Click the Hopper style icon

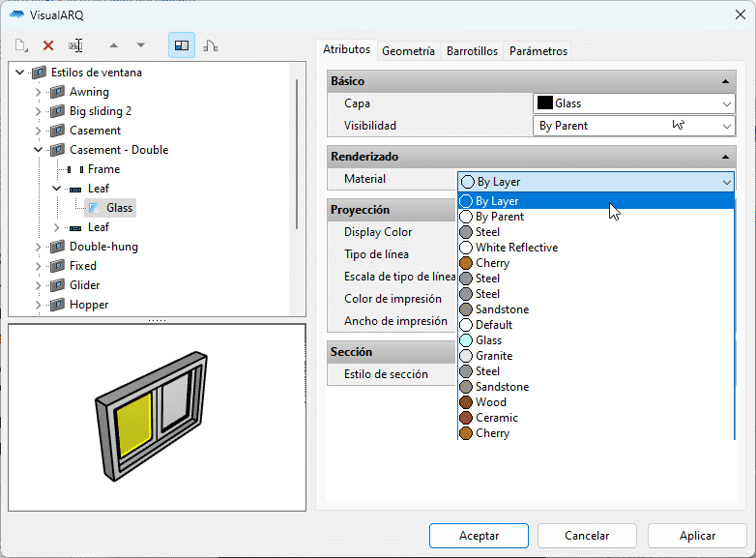click(x=57, y=305)
